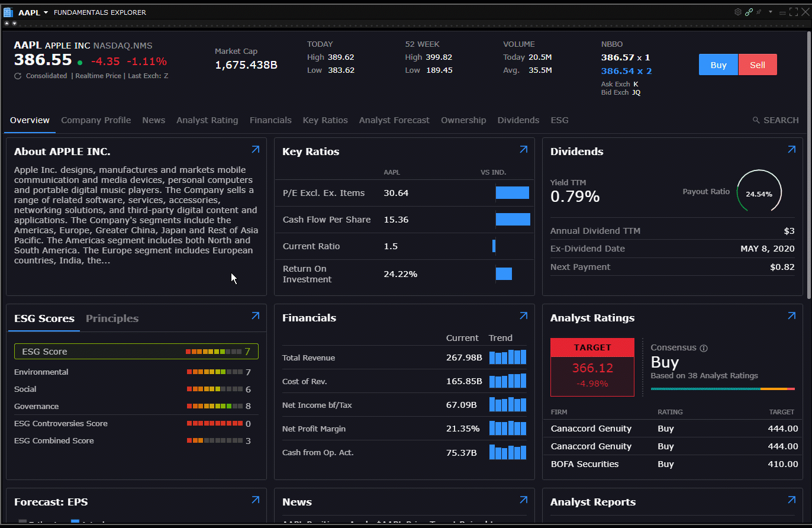Switch to the Analyst Forecast tab

394,120
